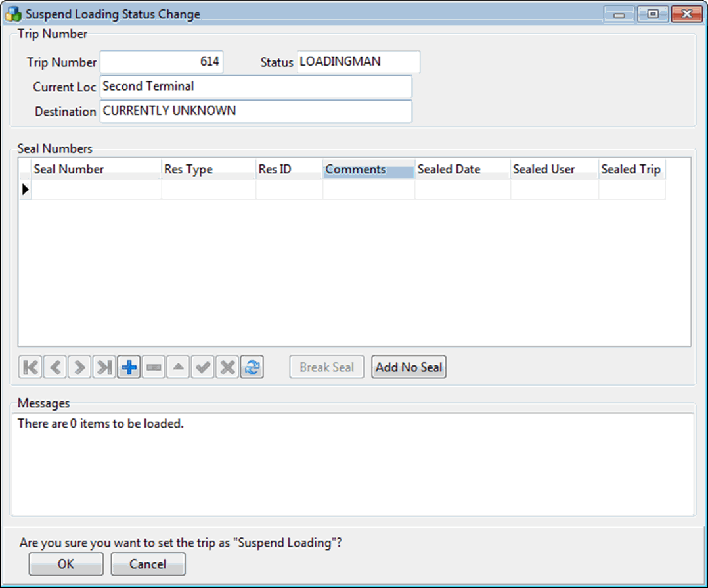The image size is (708, 588).
Task: Click the empty Comments cell
Action: (x=368, y=189)
